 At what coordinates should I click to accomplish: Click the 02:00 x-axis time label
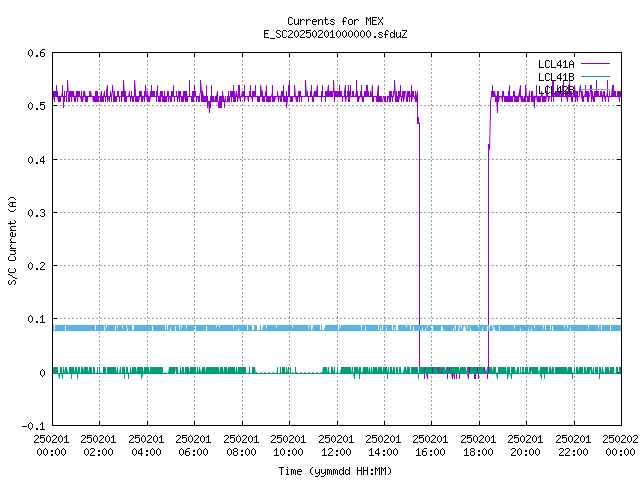pyautogui.click(x=98, y=452)
